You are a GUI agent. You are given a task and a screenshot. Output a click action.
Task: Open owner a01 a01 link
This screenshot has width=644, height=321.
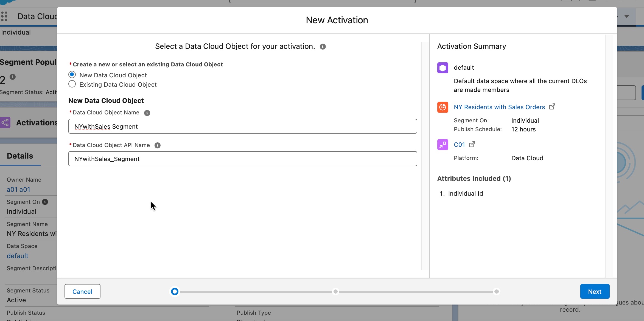[x=18, y=190]
